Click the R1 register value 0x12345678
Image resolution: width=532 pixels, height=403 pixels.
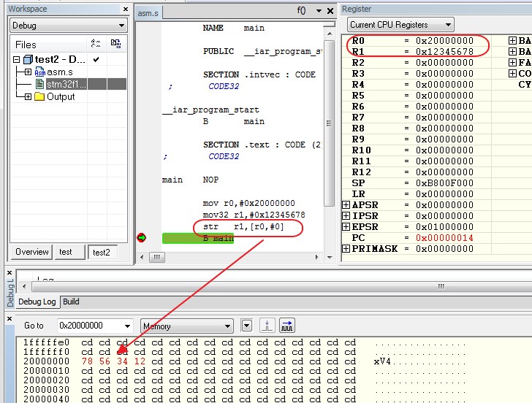[444, 52]
